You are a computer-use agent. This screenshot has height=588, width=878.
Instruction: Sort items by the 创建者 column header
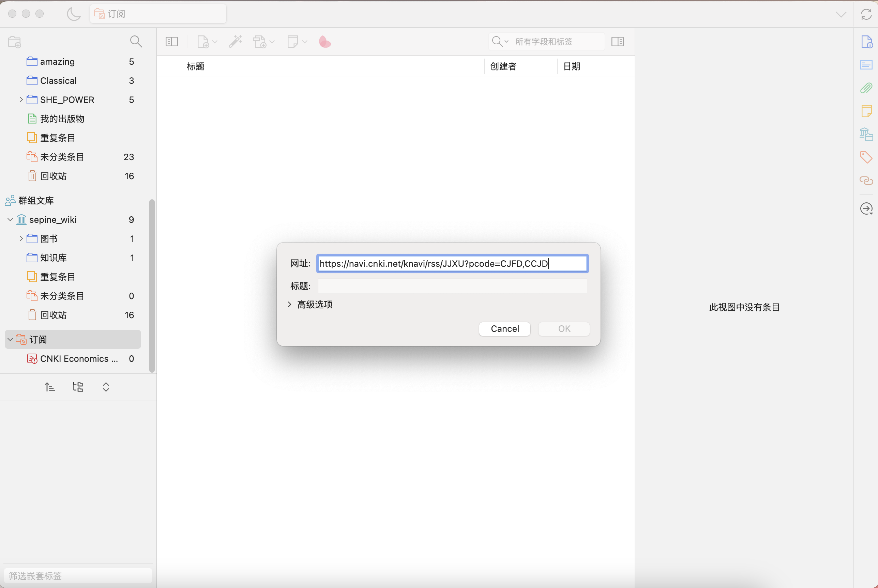503,66
